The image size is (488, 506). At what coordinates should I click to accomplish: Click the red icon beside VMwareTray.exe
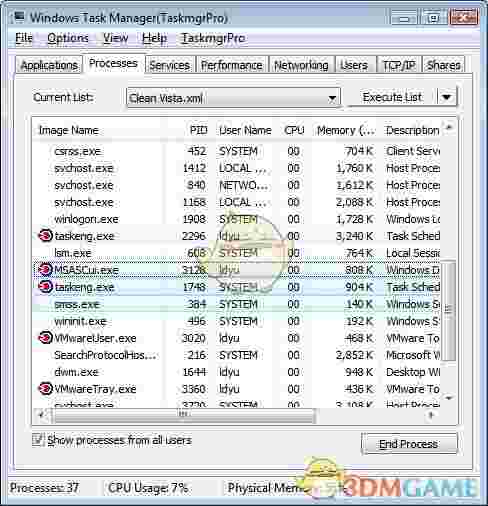(45, 389)
